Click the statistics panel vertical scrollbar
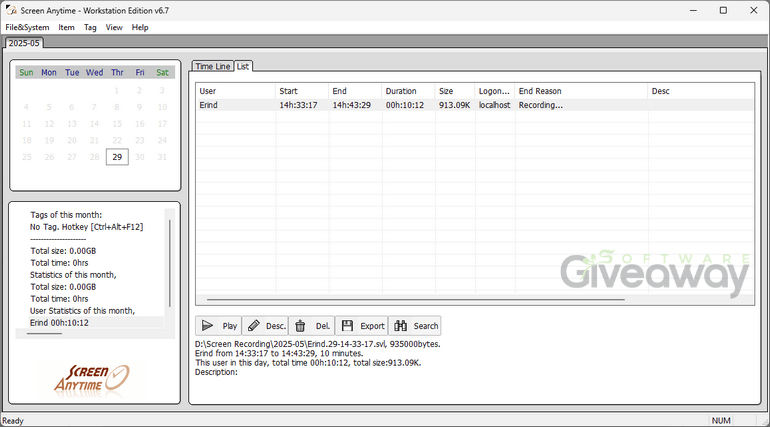The image size is (770, 427). pos(170,263)
